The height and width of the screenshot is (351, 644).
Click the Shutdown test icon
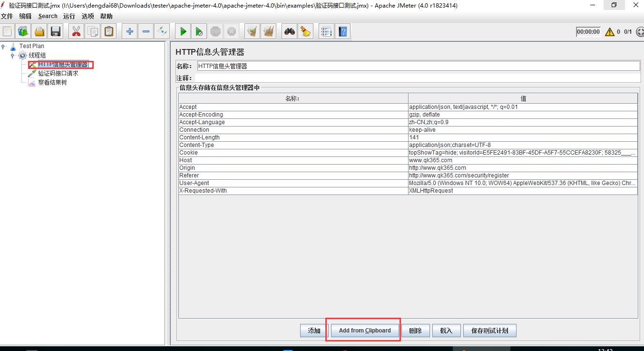tap(232, 32)
